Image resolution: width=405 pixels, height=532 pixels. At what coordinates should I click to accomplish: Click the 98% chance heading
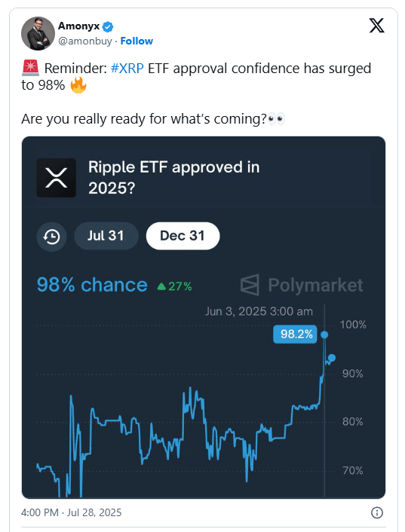point(92,285)
